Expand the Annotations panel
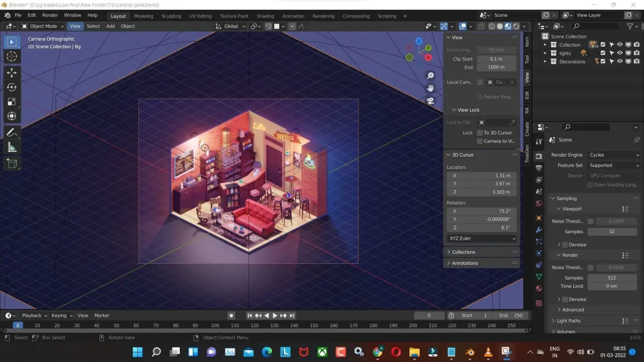The height and width of the screenshot is (362, 644). (481, 263)
